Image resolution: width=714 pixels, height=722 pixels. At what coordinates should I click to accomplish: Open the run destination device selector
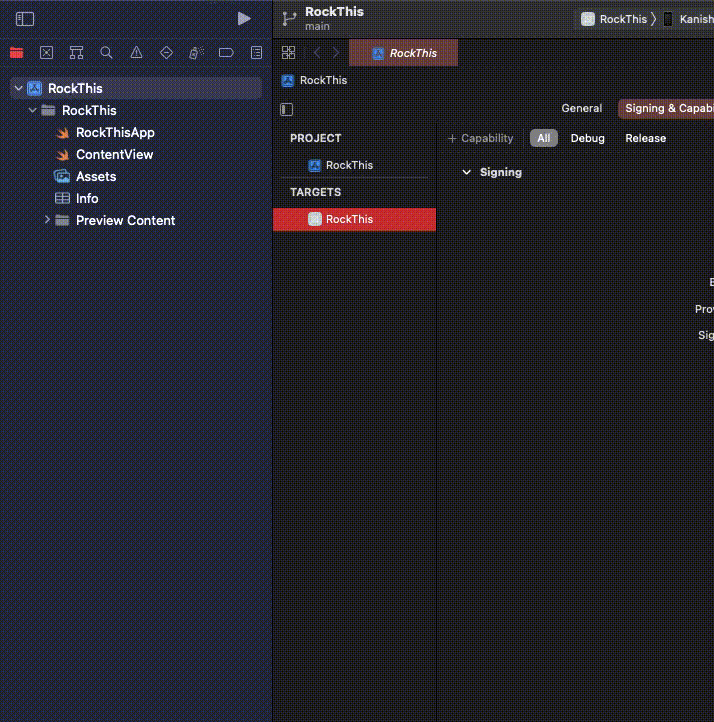[688, 19]
